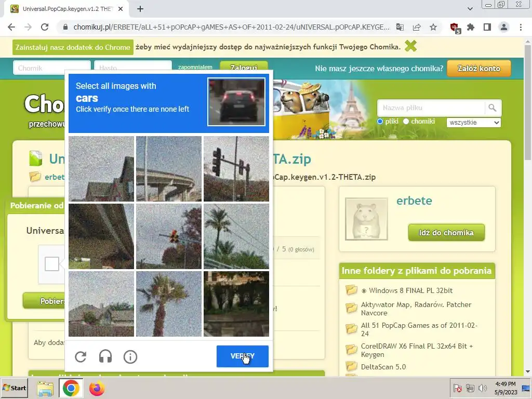This screenshot has width=532, height=399.
Task: Click the erbete hamster avatar
Action: point(366,219)
